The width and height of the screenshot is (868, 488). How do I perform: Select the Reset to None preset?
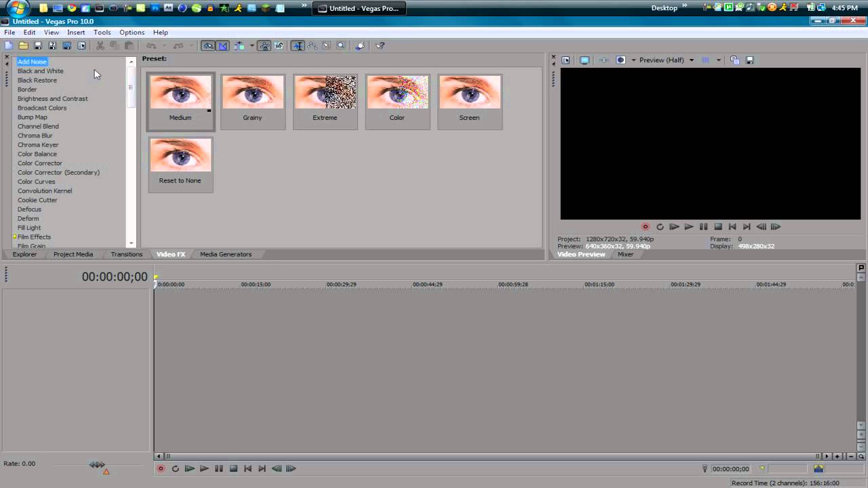tap(180, 163)
